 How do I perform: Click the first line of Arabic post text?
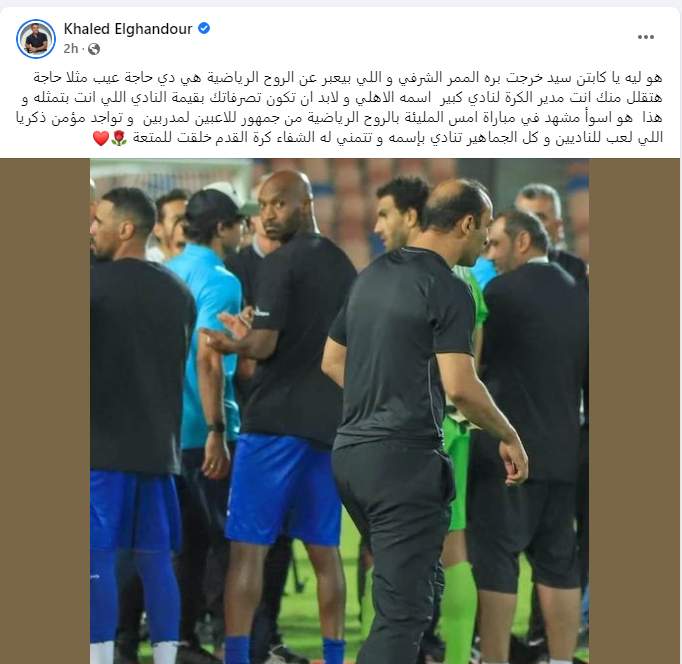click(x=348, y=78)
